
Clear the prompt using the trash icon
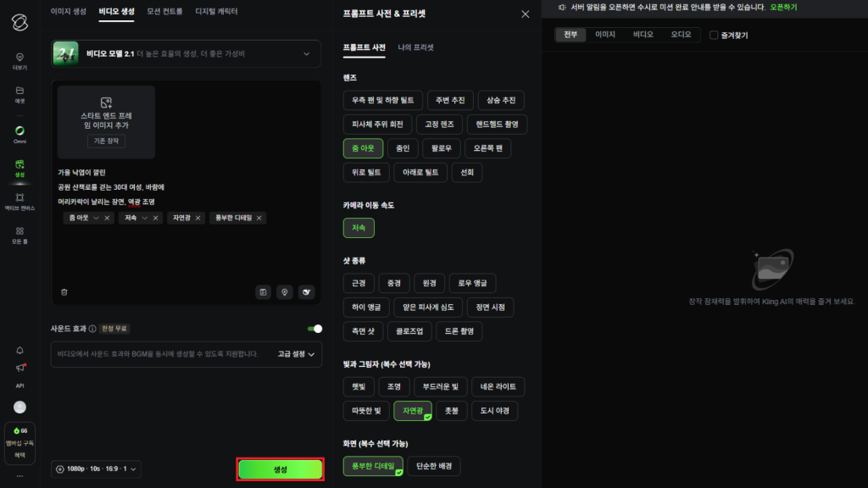63,291
